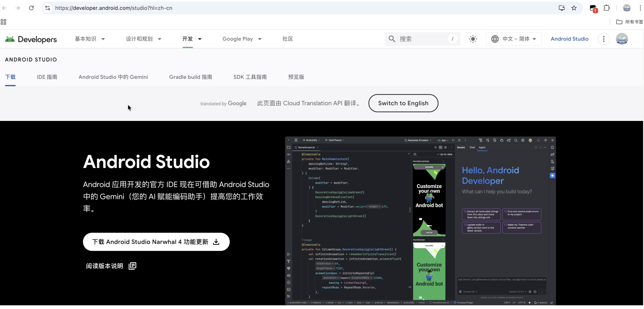Open the 中文 – 简体 language selector
The height and width of the screenshot is (309, 644).
(x=514, y=39)
